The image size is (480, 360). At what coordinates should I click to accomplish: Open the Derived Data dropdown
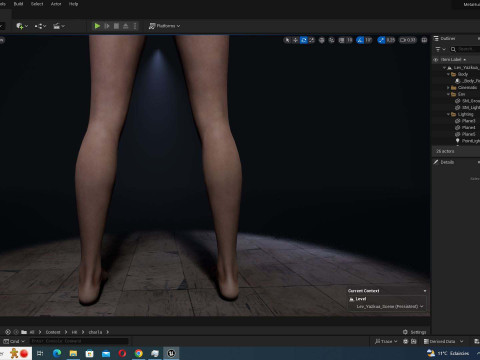(x=443, y=341)
